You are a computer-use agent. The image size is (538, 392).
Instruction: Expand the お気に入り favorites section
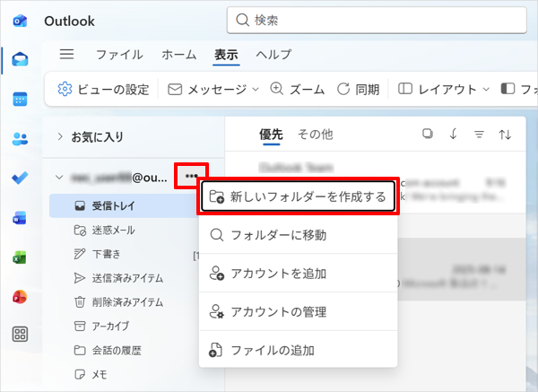pyautogui.click(x=60, y=136)
